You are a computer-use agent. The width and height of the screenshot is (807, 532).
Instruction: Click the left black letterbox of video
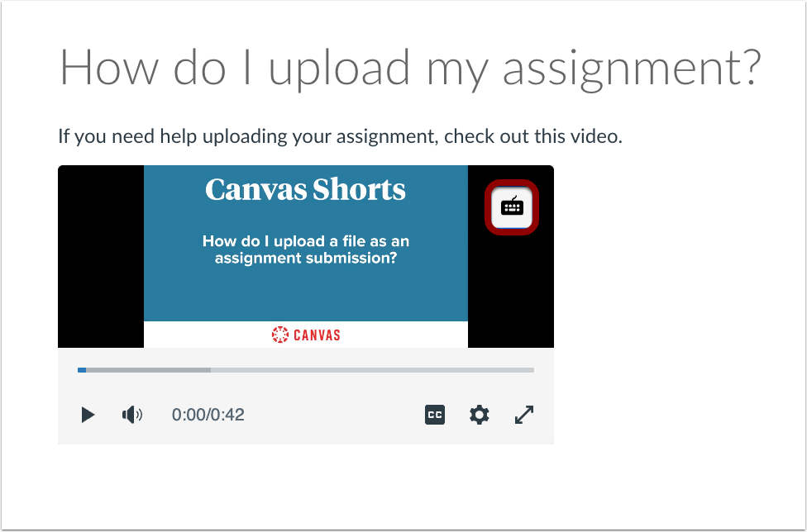click(x=100, y=256)
